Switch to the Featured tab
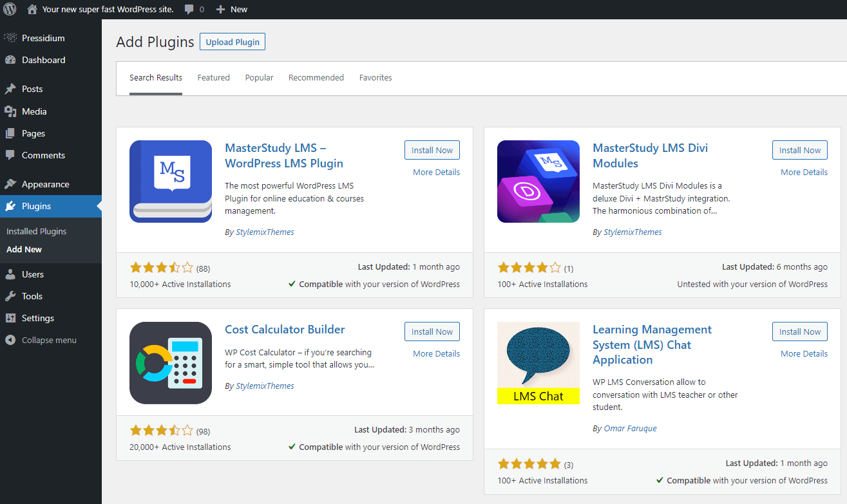This screenshot has height=504, width=847. (x=214, y=78)
